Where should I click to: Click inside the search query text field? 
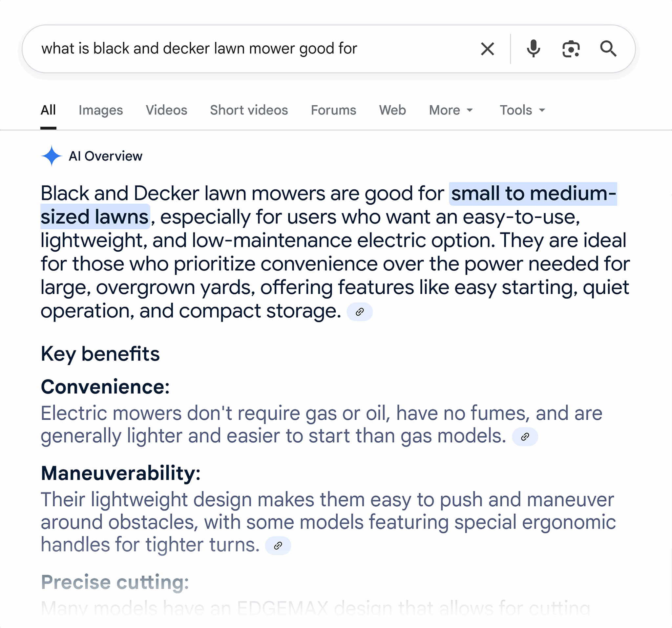coord(237,49)
